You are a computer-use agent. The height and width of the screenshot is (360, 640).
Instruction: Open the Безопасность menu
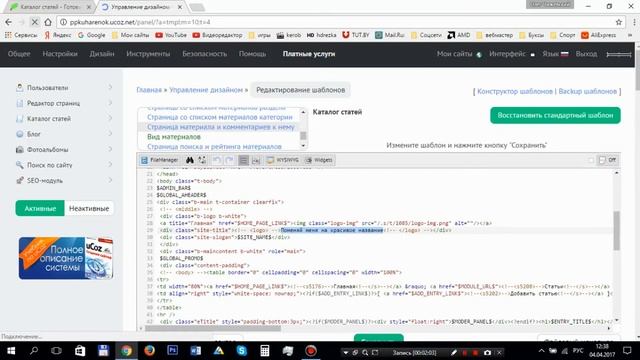[x=204, y=54]
